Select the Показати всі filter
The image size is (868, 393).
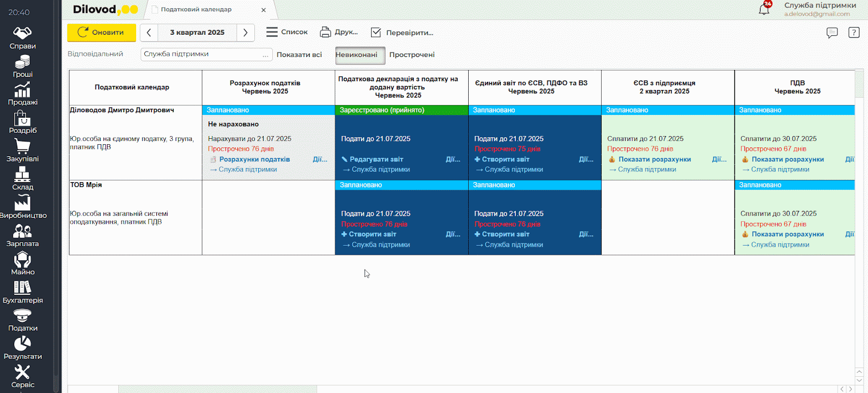coord(299,55)
